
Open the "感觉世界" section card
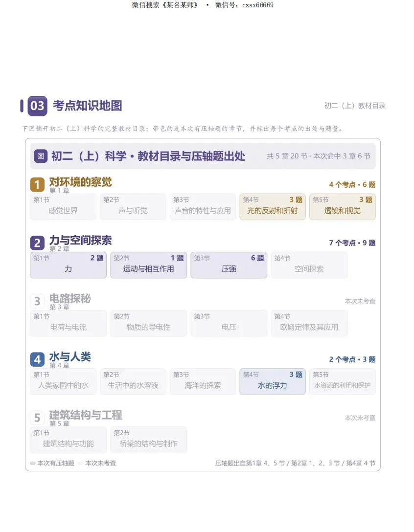(x=63, y=207)
